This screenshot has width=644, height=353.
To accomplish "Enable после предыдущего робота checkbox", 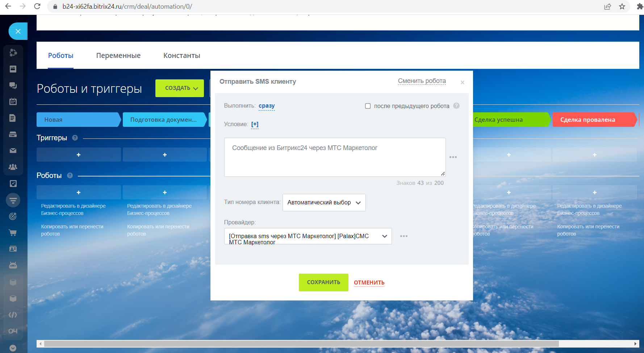I will coord(368,106).
